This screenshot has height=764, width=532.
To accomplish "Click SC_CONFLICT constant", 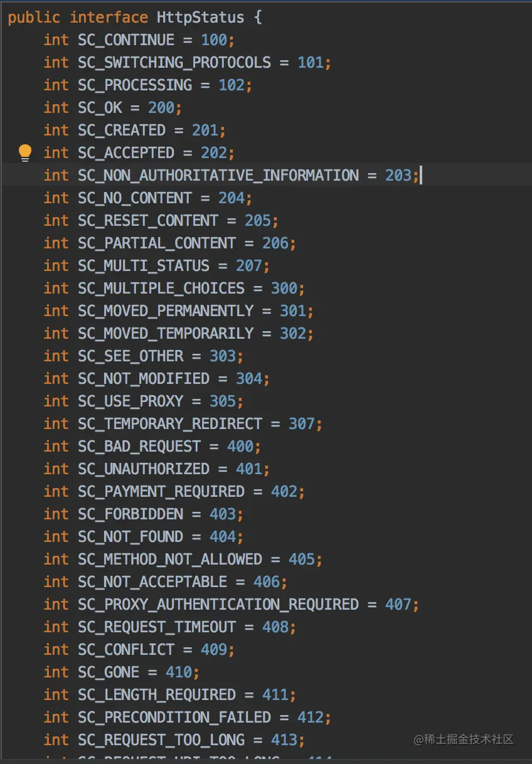I will coord(126,650).
